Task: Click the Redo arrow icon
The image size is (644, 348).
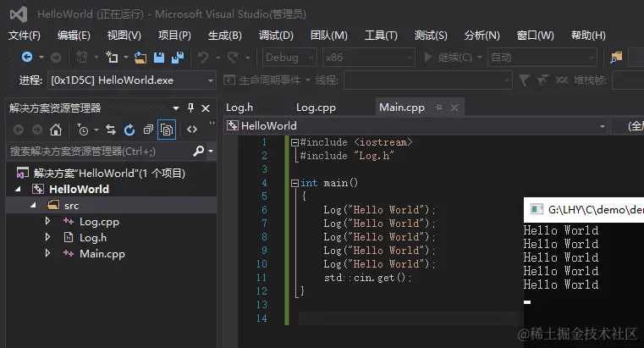Action: pos(233,57)
